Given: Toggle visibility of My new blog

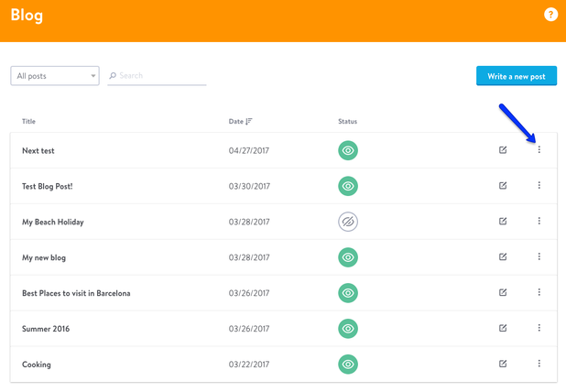Looking at the screenshot, I should point(348,257).
